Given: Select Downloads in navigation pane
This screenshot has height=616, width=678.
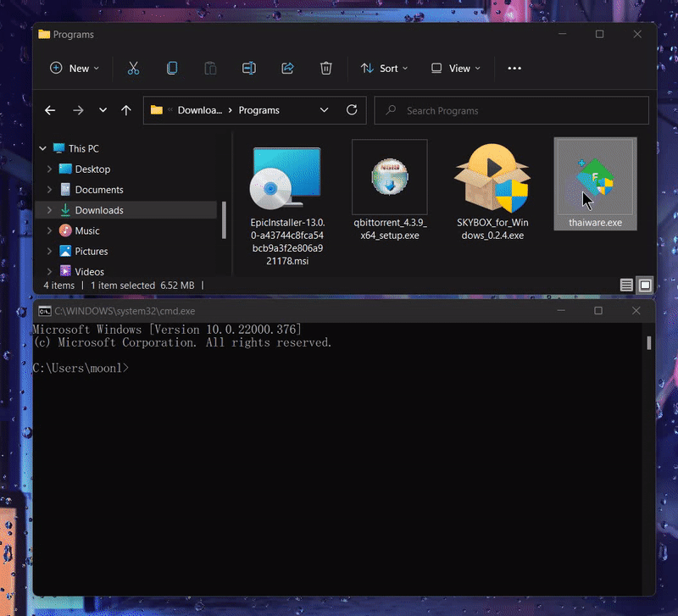Looking at the screenshot, I should [99, 210].
